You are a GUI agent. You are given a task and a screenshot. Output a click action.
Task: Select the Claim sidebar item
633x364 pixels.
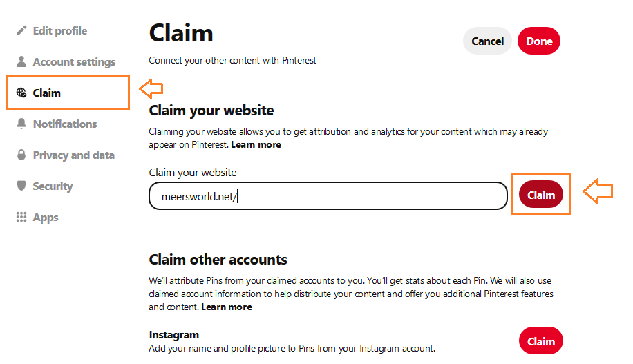[x=47, y=93]
